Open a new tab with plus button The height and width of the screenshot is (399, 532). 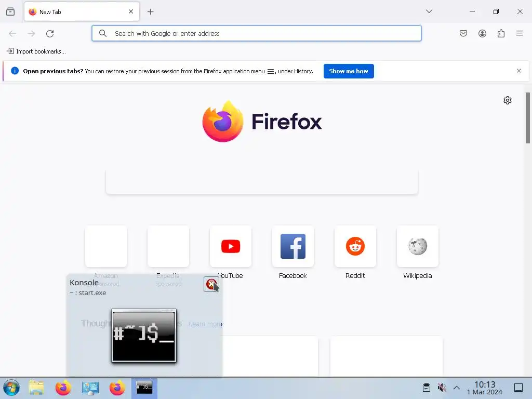(150, 12)
